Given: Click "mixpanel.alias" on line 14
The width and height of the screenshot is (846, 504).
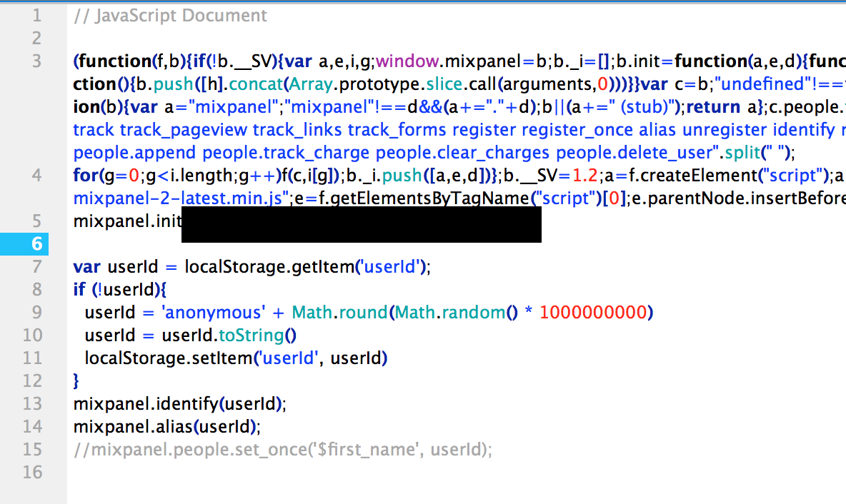Looking at the screenshot, I should (134, 426).
